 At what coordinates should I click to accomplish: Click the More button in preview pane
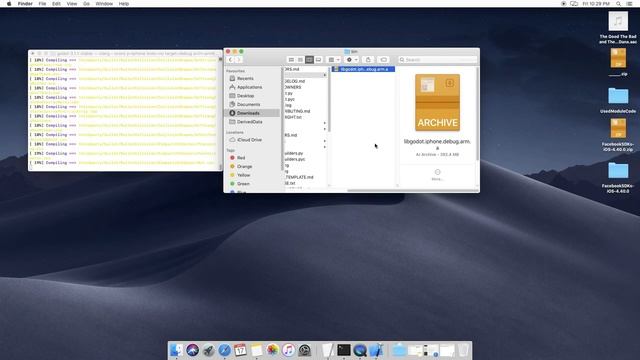point(437,175)
